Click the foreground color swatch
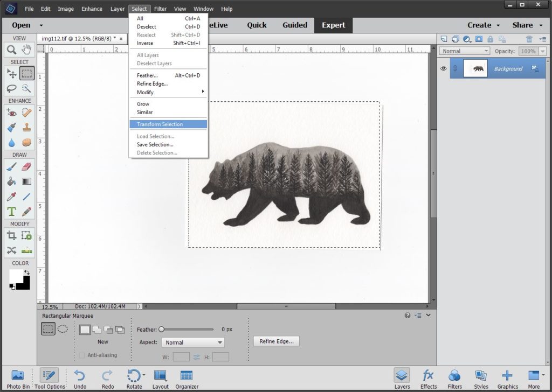This screenshot has width=552, height=392. (16, 276)
